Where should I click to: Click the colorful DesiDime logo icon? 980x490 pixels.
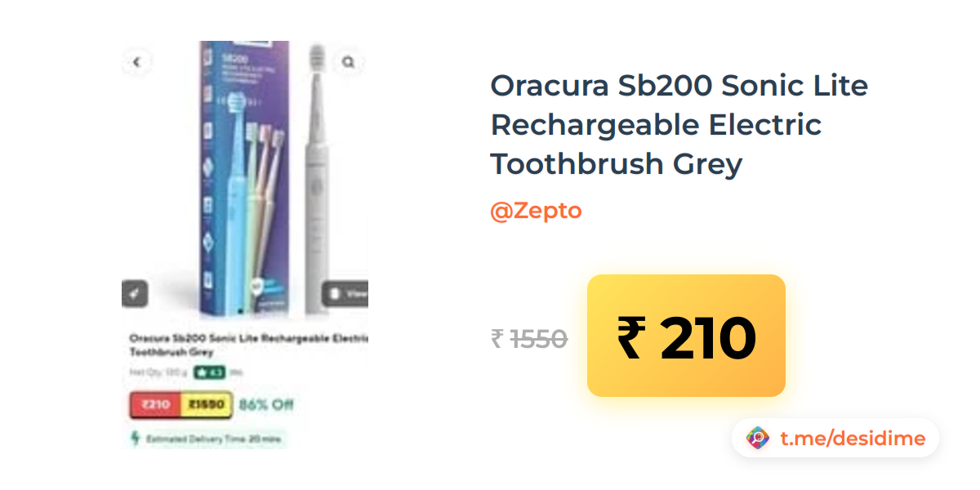tap(758, 439)
